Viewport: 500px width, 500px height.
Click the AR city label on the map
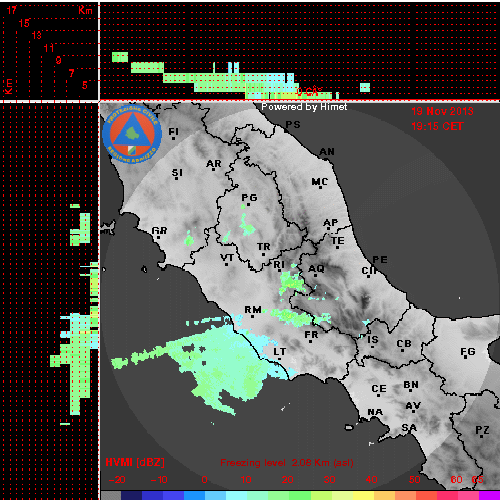tap(214, 164)
